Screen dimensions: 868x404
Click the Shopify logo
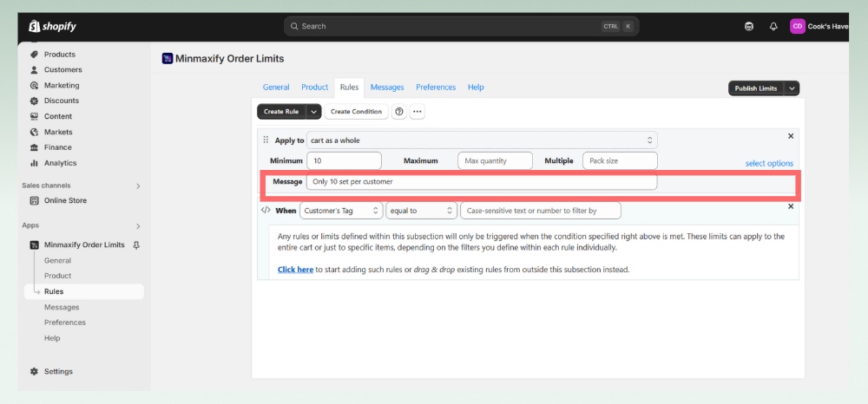coord(52,26)
